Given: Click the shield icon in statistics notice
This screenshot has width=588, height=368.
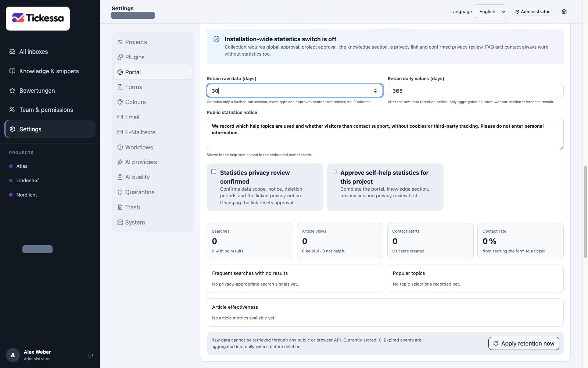Looking at the screenshot, I should [216, 39].
